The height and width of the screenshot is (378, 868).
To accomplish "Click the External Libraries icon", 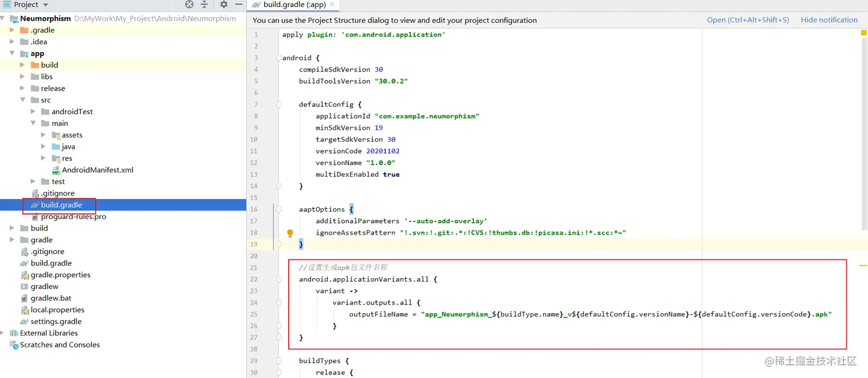I will click(x=14, y=333).
